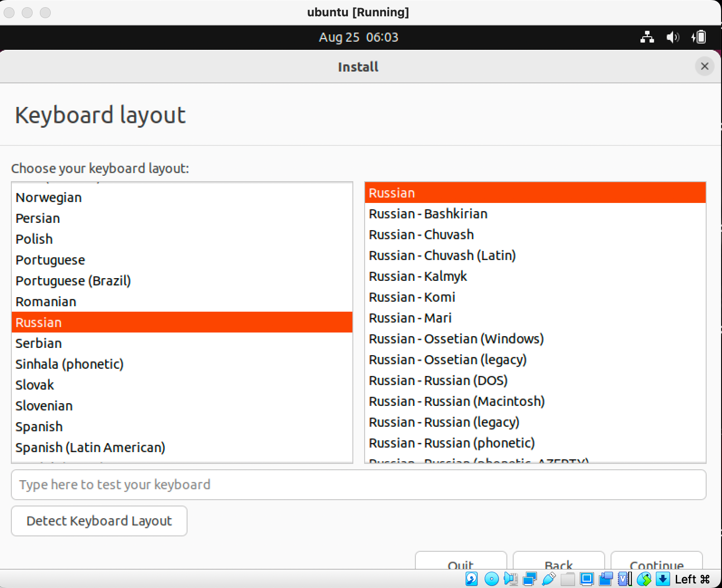Screen dimensions: 722x588
Task: Select Polish in the language list
Action: tap(34, 239)
